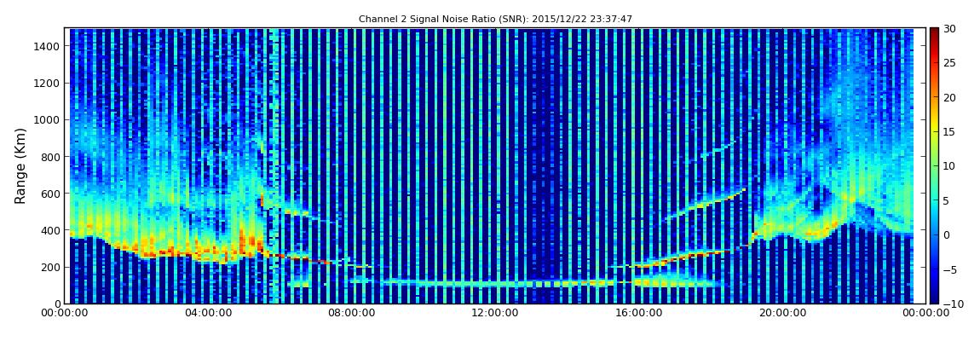Click the 16:00:00 x-axis tick label

[x=637, y=313]
